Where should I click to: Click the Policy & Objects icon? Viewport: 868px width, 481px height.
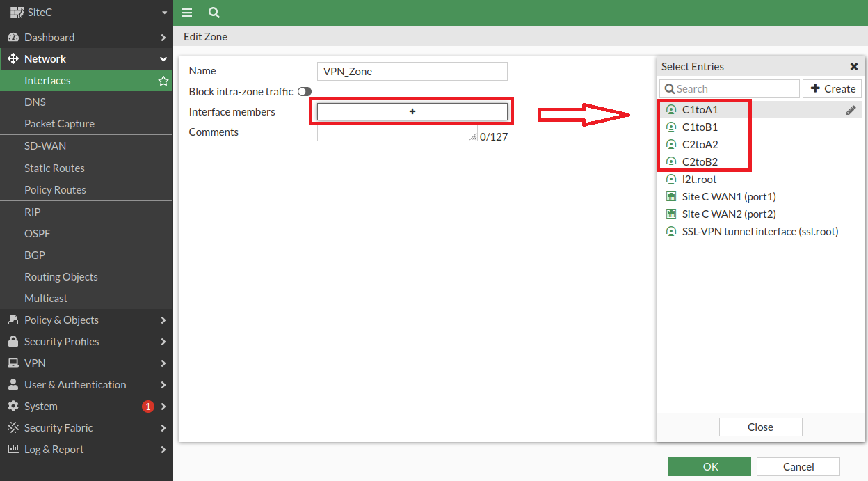[13, 320]
